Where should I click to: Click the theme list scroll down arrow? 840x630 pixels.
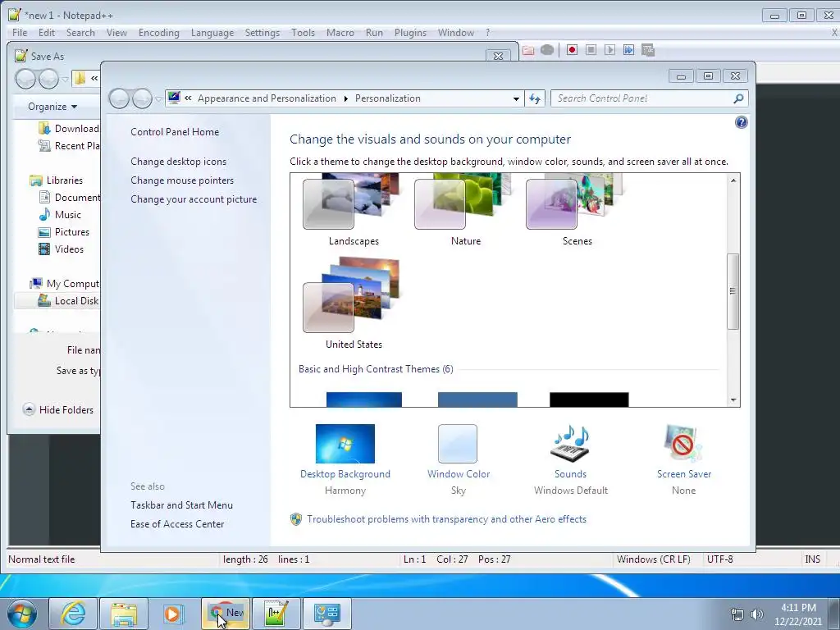733,400
